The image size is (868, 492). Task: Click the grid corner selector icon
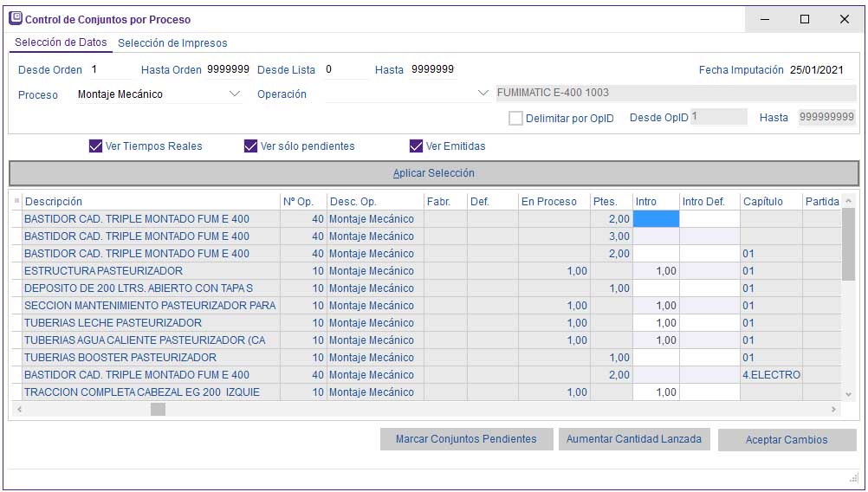click(x=16, y=201)
